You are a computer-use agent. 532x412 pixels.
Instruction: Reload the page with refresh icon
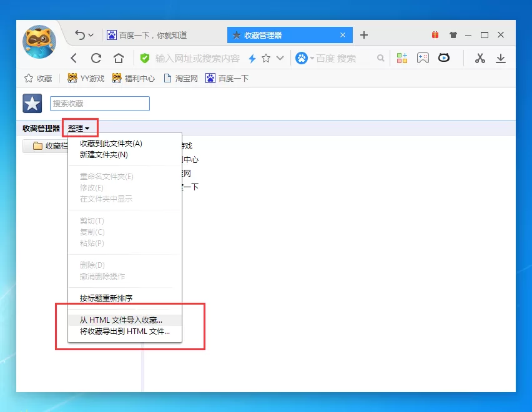96,58
